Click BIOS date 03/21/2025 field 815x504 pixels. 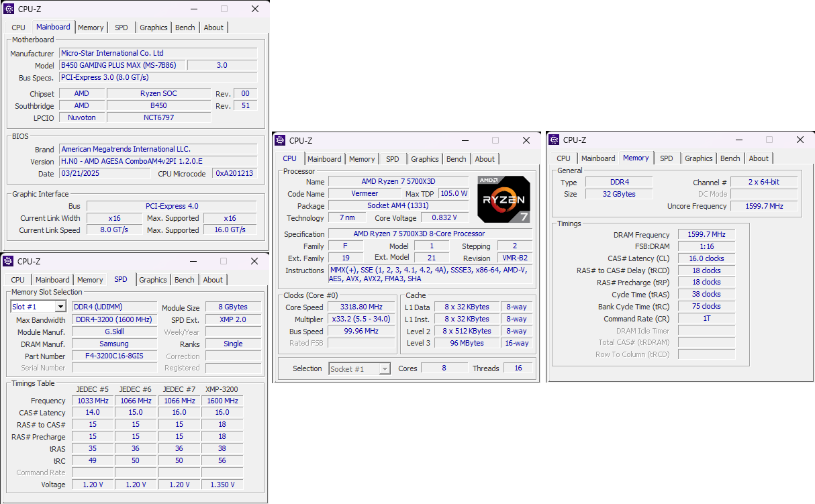(x=105, y=173)
